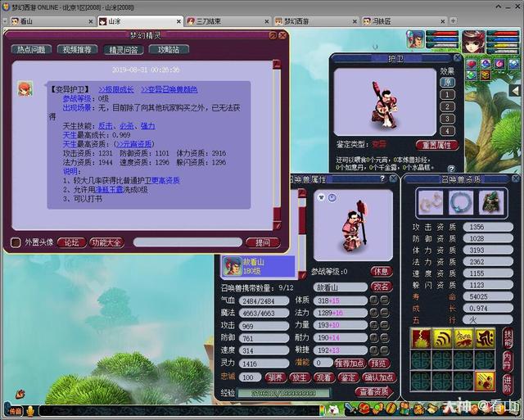Switch to the 冯铁匠 window tab
Screen dimensions: 524x420
coord(404,21)
